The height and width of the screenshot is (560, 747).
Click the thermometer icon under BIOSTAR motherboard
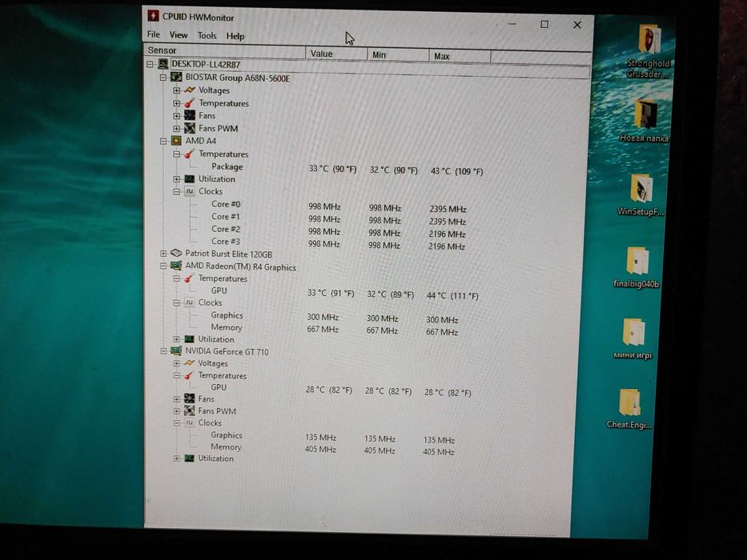[x=190, y=103]
